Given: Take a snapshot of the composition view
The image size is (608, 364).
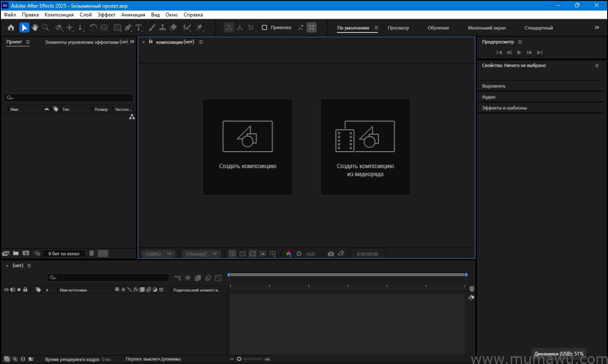Looking at the screenshot, I should [x=331, y=254].
